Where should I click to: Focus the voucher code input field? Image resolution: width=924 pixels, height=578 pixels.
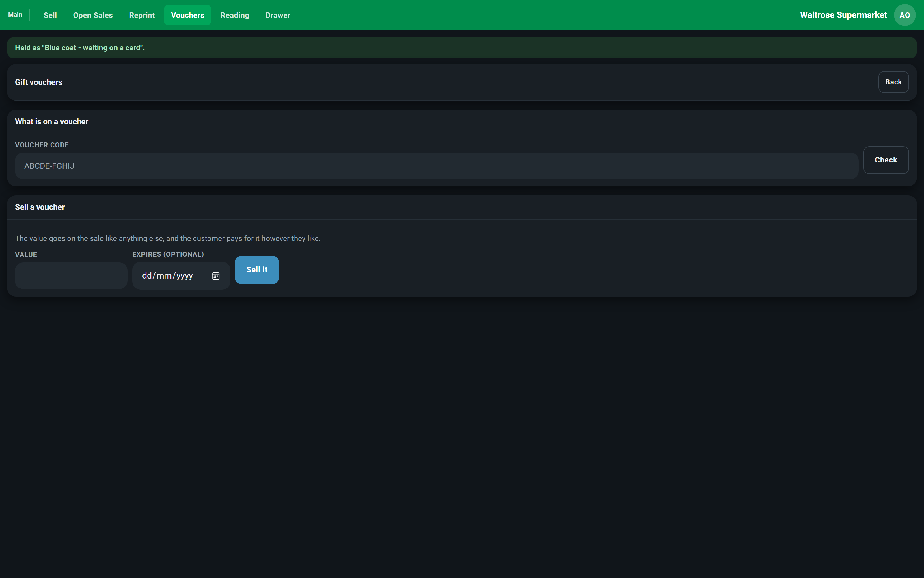coord(436,166)
